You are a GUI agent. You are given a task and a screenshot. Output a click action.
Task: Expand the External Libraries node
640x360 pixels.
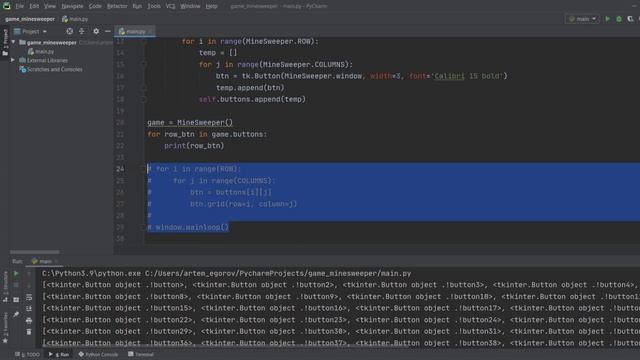coord(13,60)
